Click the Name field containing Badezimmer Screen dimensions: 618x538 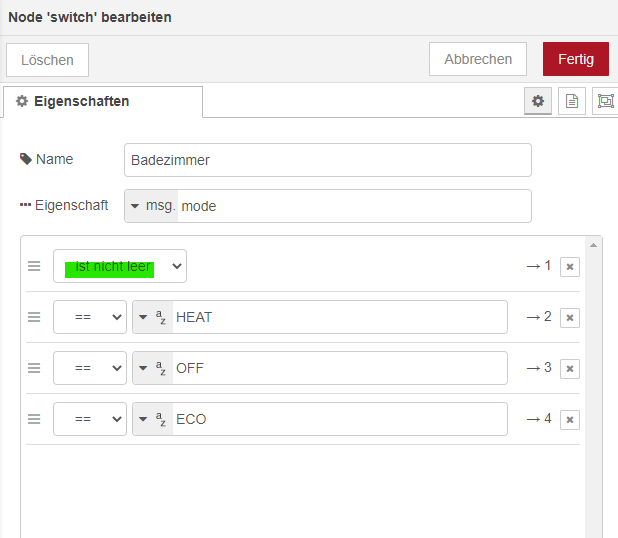pos(328,160)
